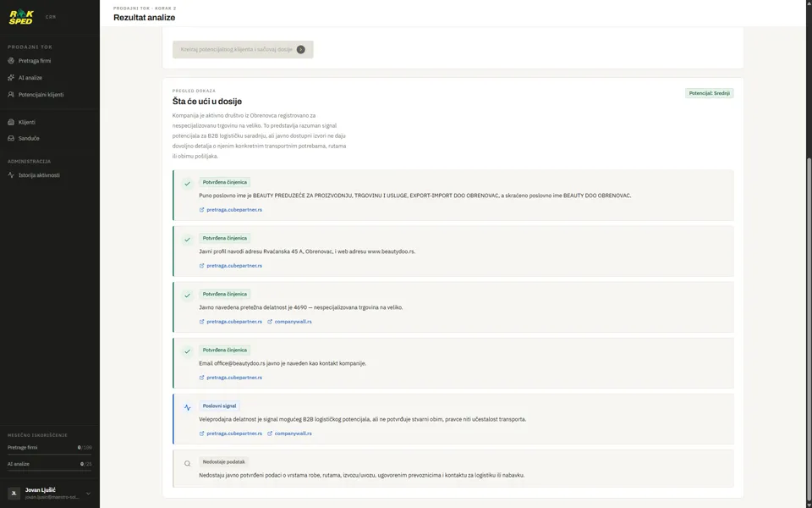The width and height of the screenshot is (812, 508).
Task: Open pretraga.cubepartner.rs link under delatnost 4690 fact
Action: [231, 322]
